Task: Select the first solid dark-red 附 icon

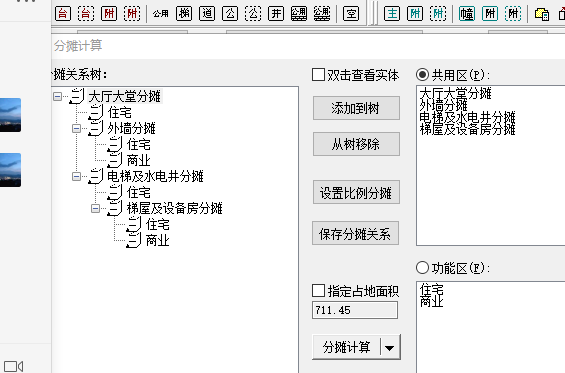Action: [x=109, y=14]
